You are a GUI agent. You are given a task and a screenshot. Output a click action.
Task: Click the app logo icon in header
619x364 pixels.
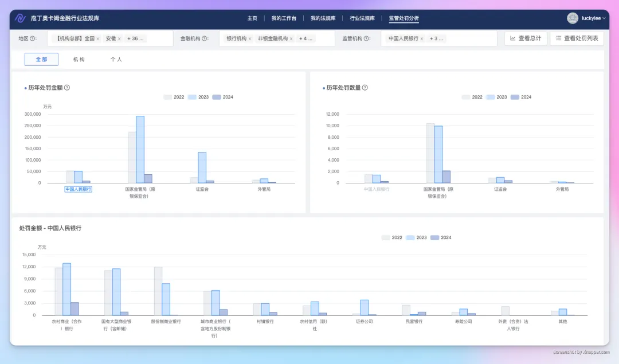20,18
